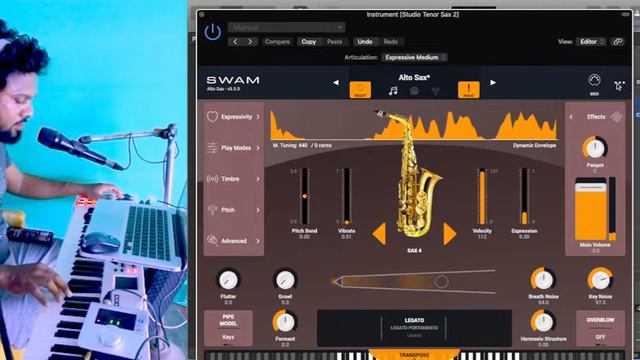Adjust the Velocity slider
The height and width of the screenshot is (360, 640).
click(x=482, y=197)
